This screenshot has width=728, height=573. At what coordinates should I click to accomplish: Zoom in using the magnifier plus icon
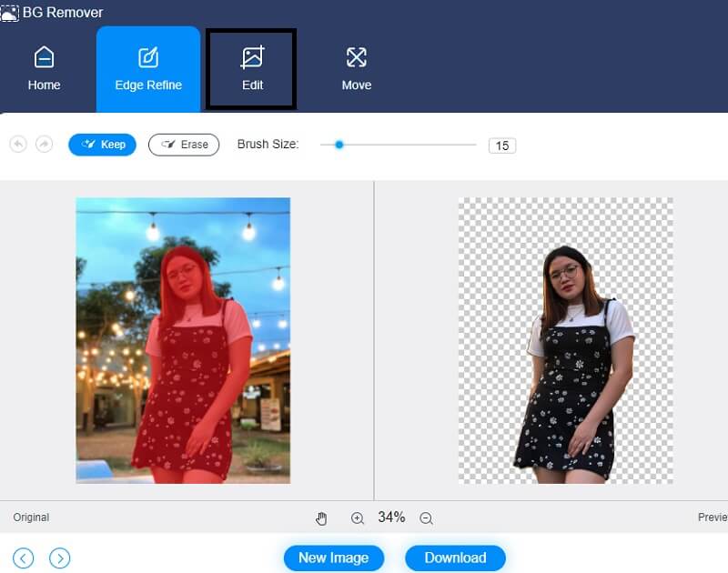(x=359, y=518)
